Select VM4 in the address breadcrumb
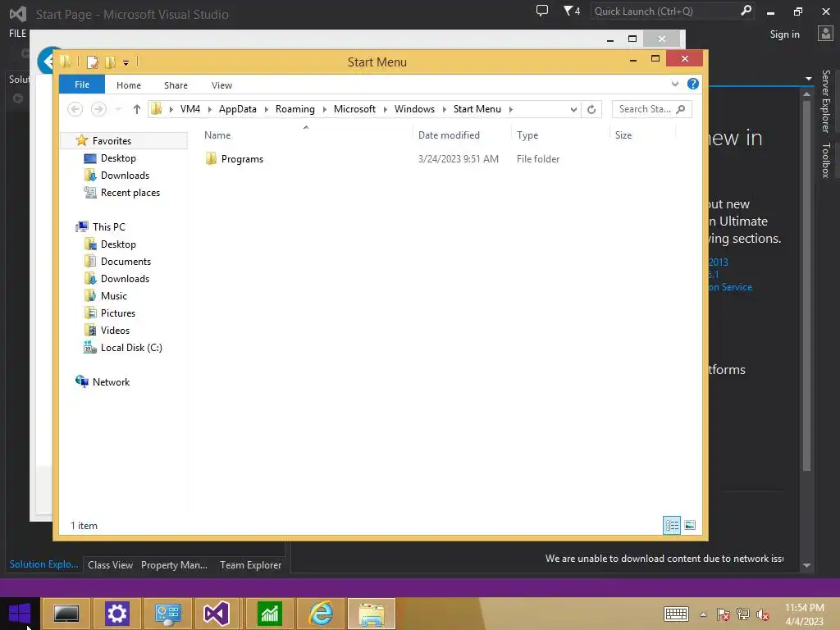This screenshot has height=630, width=840. coord(190,109)
